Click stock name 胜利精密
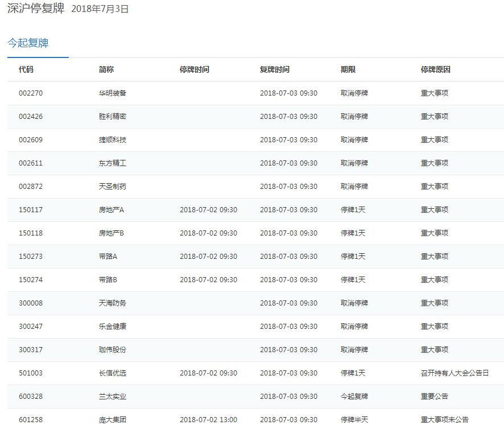This screenshot has width=504, height=425. [x=113, y=117]
